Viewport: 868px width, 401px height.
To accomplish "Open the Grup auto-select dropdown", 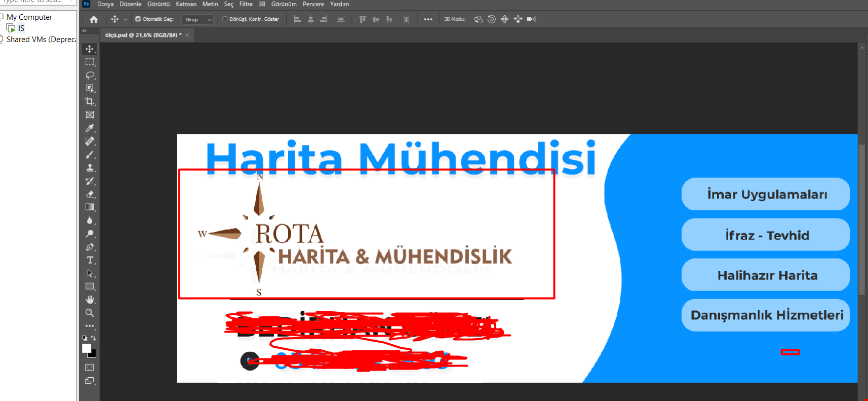I will pyautogui.click(x=198, y=19).
